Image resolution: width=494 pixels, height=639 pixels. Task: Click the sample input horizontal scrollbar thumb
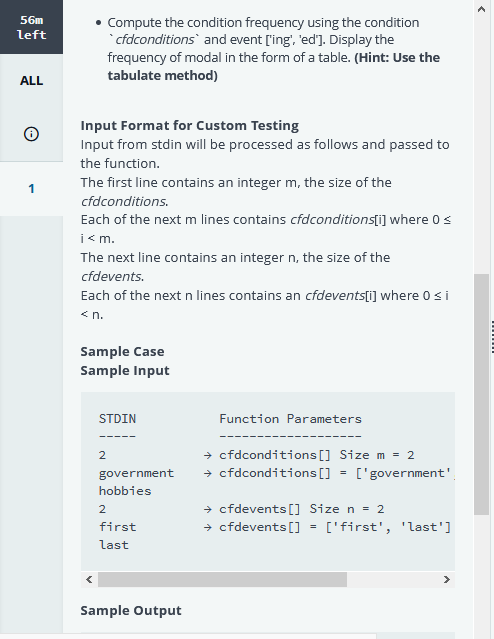(222, 579)
